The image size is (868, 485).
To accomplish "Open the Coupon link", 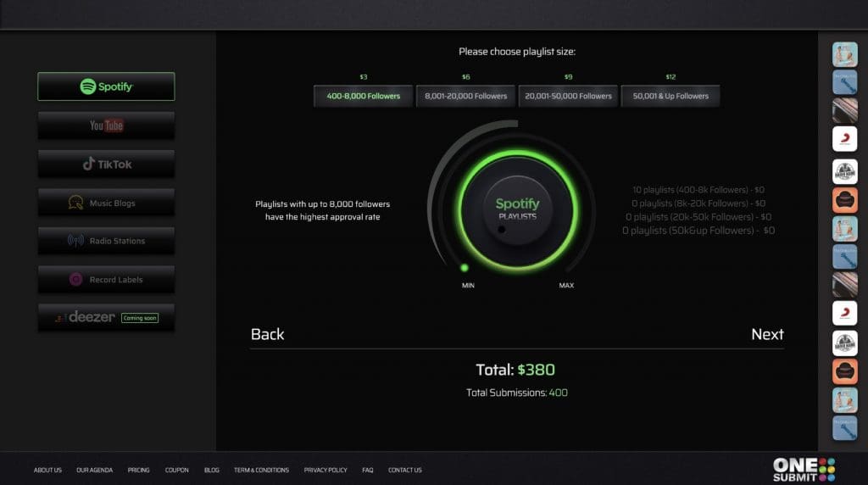I will click(x=176, y=470).
